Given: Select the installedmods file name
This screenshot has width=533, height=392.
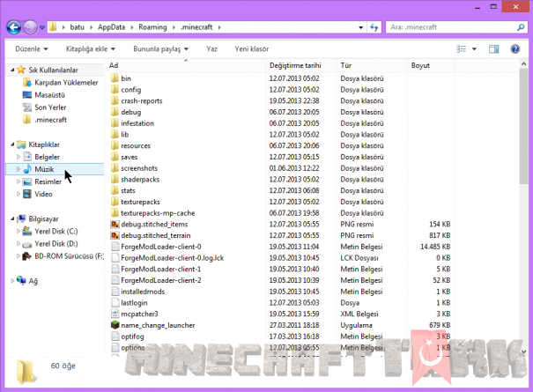Looking at the screenshot, I should point(143,292).
